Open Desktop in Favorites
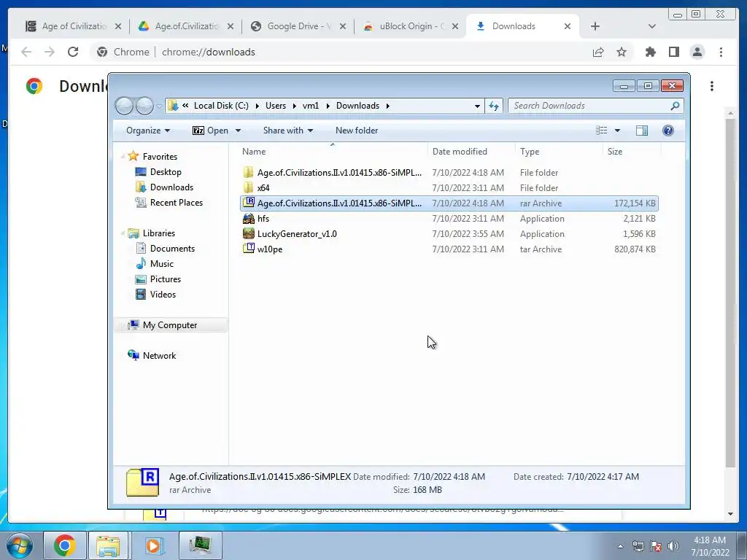The image size is (747, 560). [158, 172]
